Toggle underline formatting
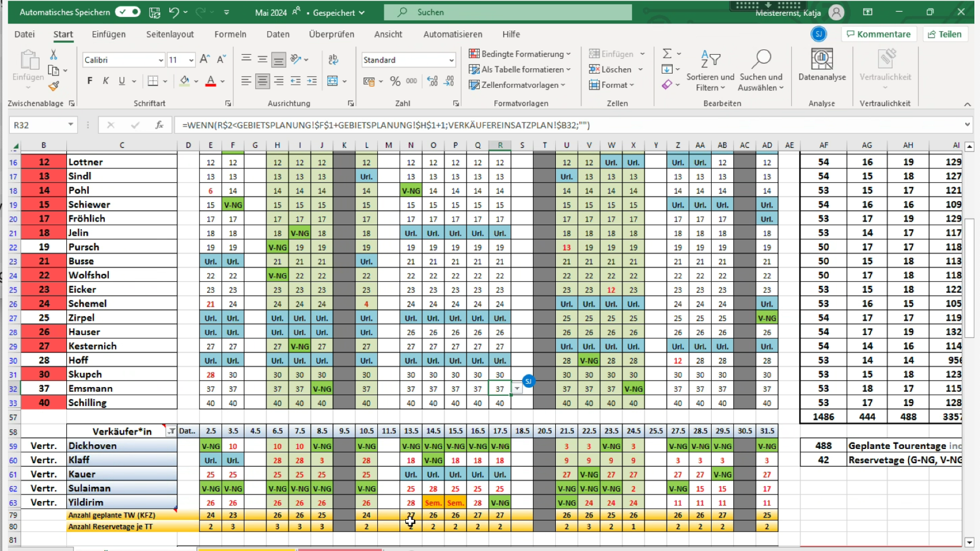 click(x=121, y=80)
